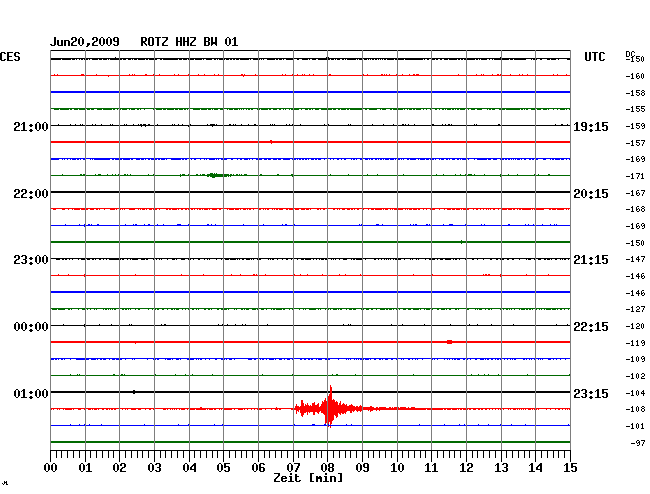Image resolution: width=650 pixels, height=494 pixels.
Task: Click the DC offset value -157
Action: point(635,143)
